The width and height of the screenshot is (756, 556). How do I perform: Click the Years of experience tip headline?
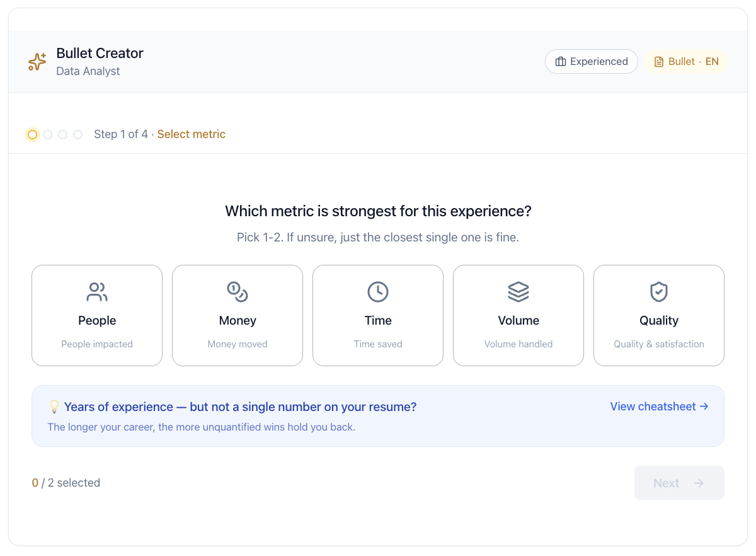241,407
